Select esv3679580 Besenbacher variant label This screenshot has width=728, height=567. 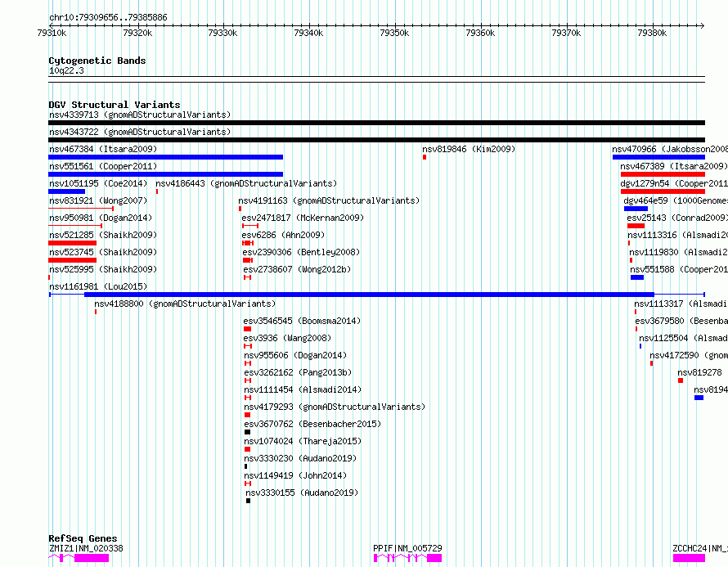coord(681,321)
